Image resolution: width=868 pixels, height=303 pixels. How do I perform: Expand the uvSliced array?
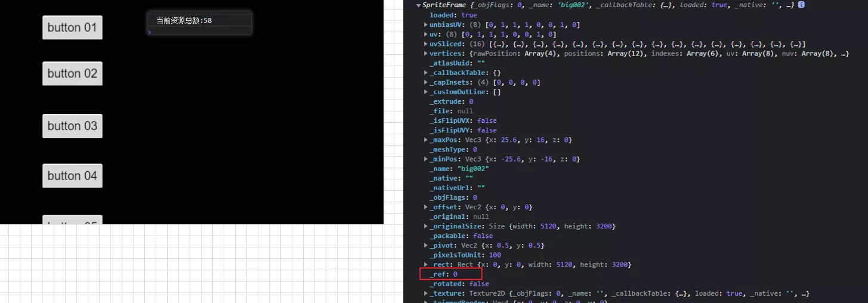[x=426, y=44]
